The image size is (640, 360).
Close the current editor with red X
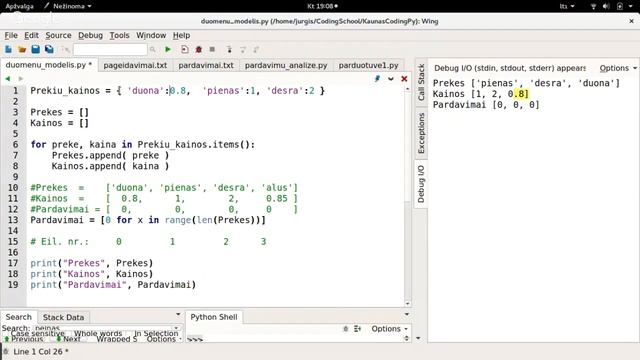coord(404,78)
